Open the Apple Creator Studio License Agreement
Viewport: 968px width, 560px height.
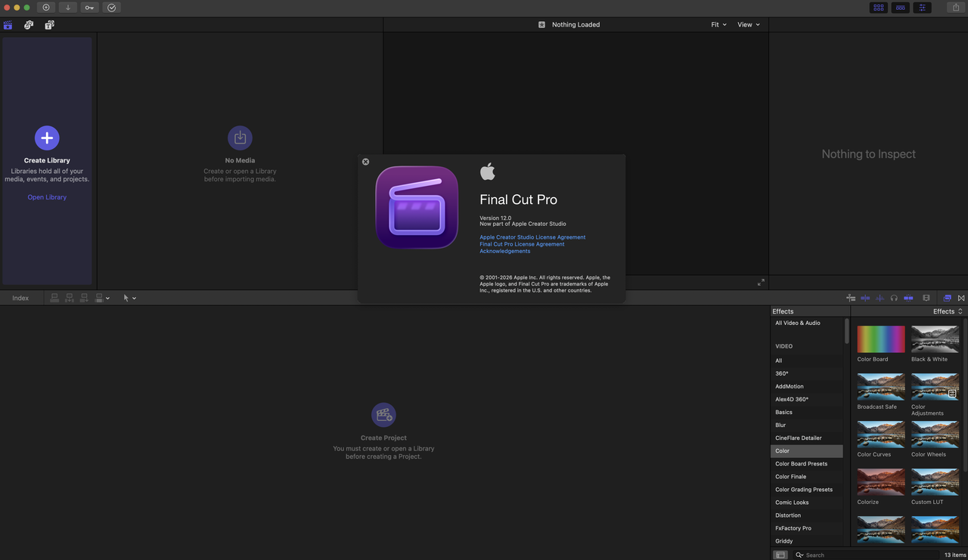pyautogui.click(x=532, y=237)
